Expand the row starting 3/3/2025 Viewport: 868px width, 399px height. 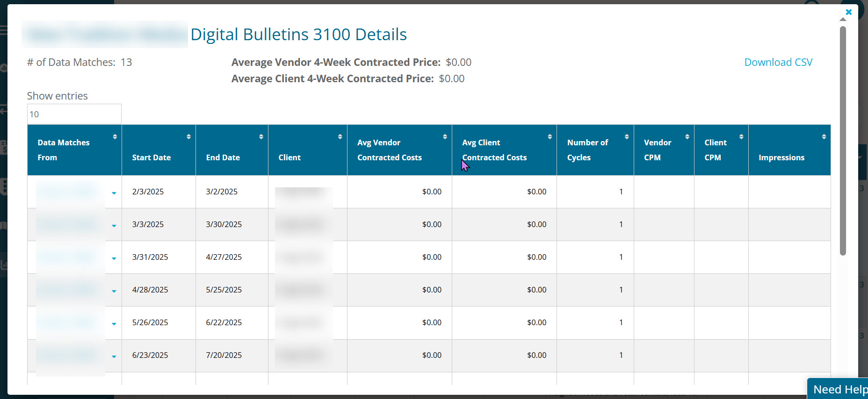point(114,226)
